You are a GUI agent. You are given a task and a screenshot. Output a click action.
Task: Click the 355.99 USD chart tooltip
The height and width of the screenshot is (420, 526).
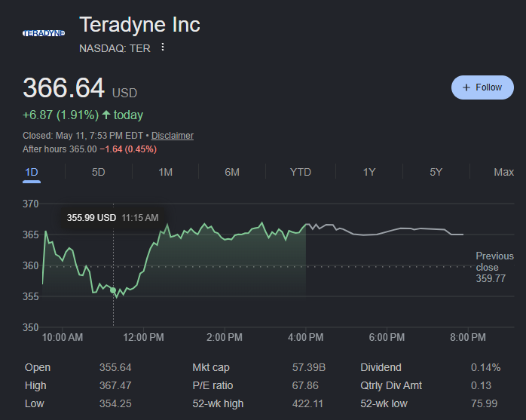tap(112, 218)
